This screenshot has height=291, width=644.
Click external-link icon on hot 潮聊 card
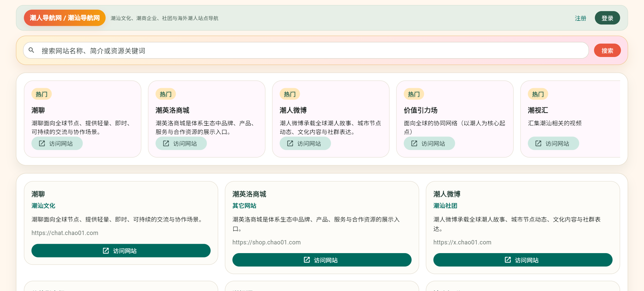42,143
